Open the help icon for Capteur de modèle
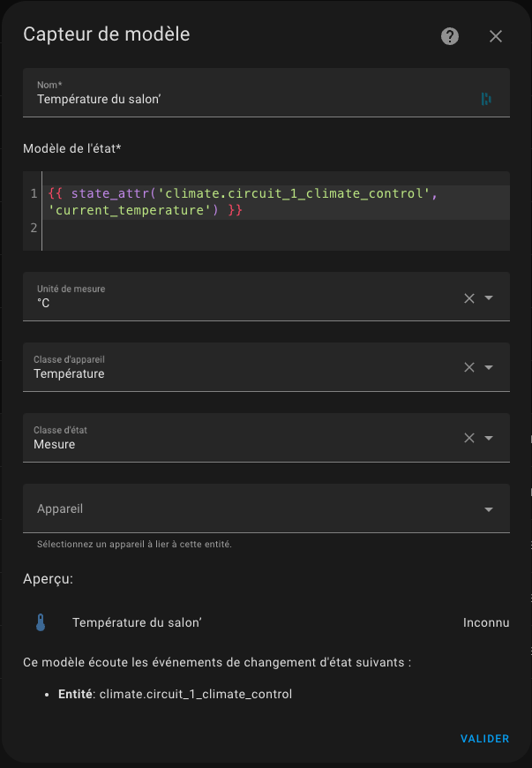Image resolution: width=532 pixels, height=768 pixels. tap(450, 36)
